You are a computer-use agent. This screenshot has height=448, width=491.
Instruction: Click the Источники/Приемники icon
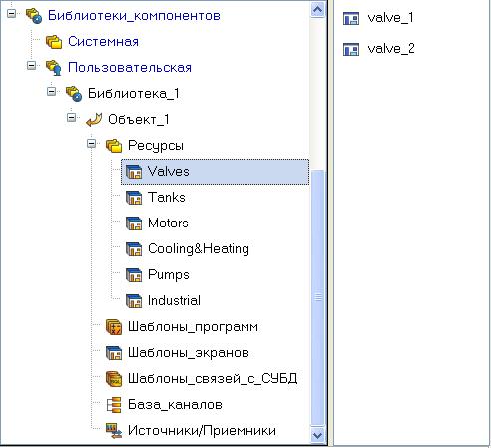point(114,431)
